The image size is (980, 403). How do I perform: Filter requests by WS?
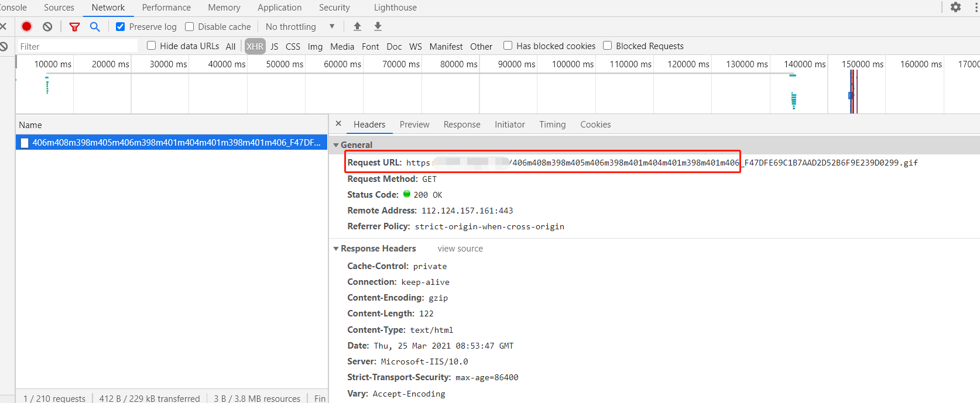point(416,46)
